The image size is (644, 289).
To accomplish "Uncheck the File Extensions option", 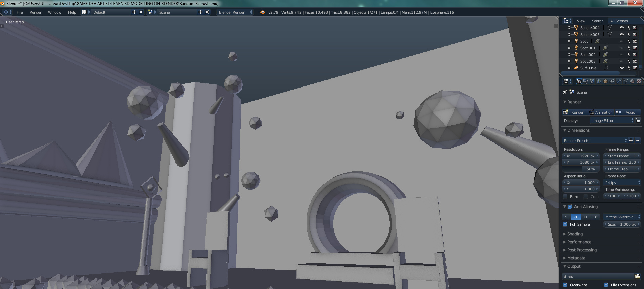I will pos(606,285).
